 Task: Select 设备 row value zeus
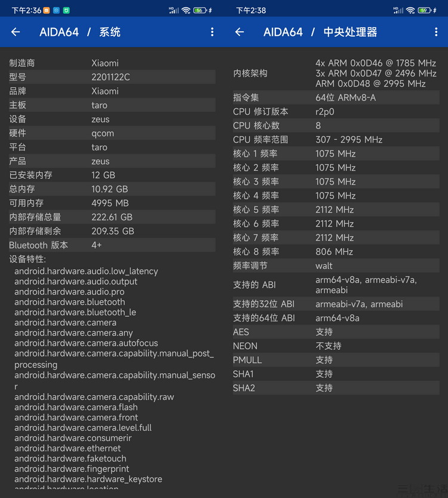point(100,120)
